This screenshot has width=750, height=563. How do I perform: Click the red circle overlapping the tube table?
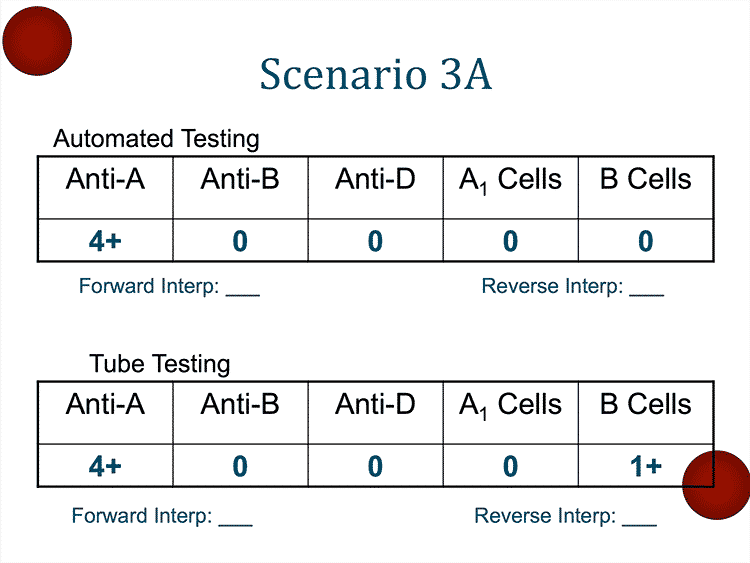pos(715,484)
